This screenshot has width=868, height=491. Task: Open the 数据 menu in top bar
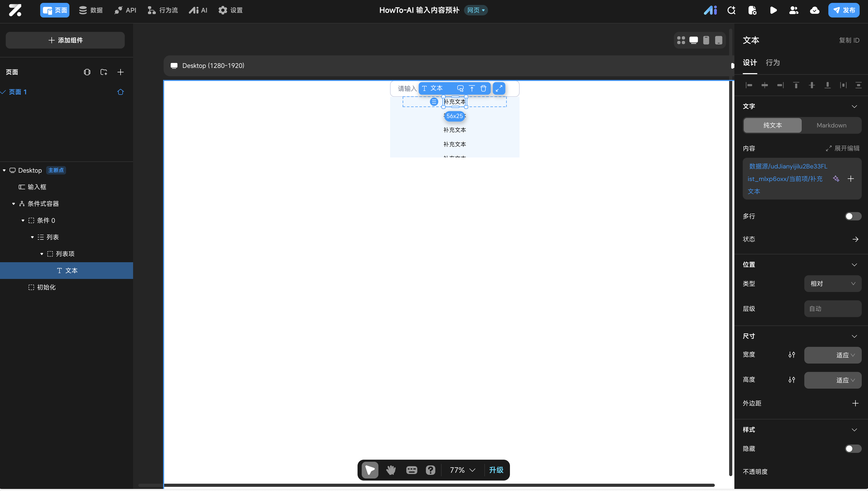tap(91, 10)
